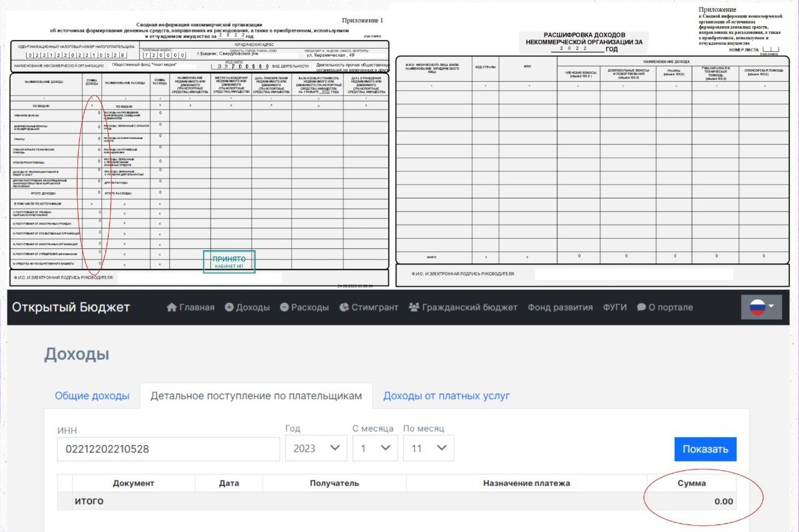Switch to the Доходы от платных услуг tab
Image resolution: width=799 pixels, height=532 pixels.
[446, 396]
